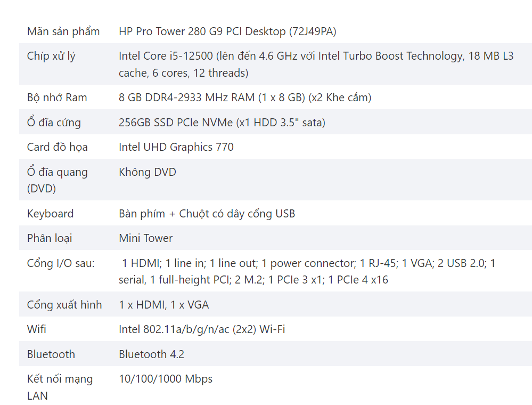
Task: Select the Ổ đĩa cứng label
Action: [x=54, y=123]
